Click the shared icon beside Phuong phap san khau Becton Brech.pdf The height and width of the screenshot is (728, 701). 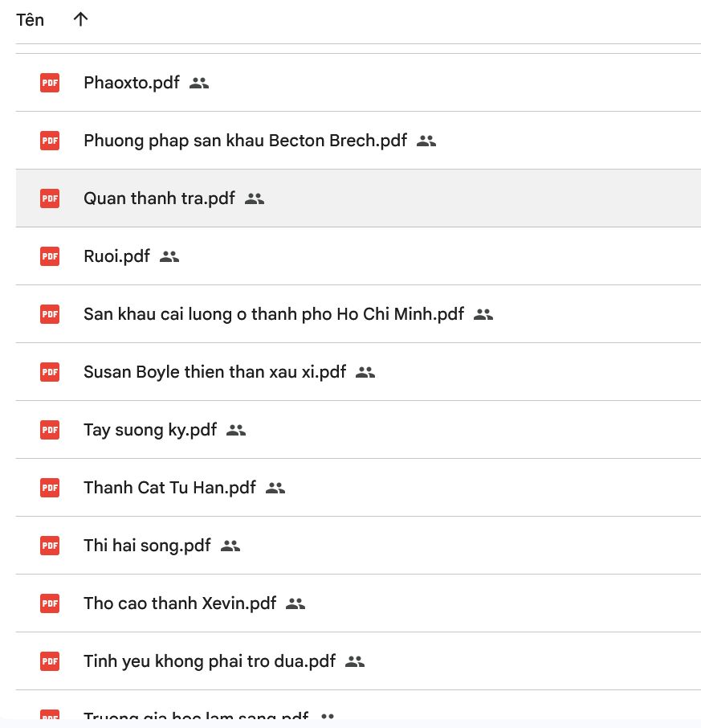[x=426, y=141]
